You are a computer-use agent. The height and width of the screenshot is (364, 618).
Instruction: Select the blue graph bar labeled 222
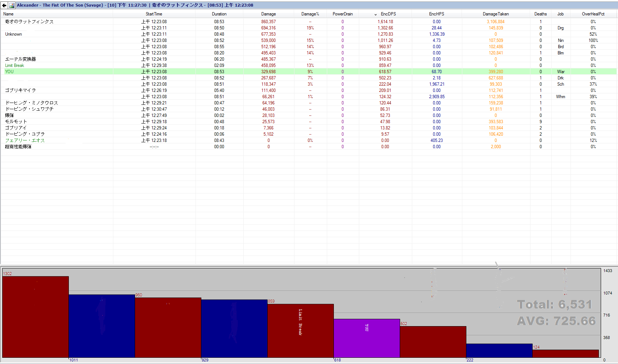pyautogui.click(x=499, y=350)
